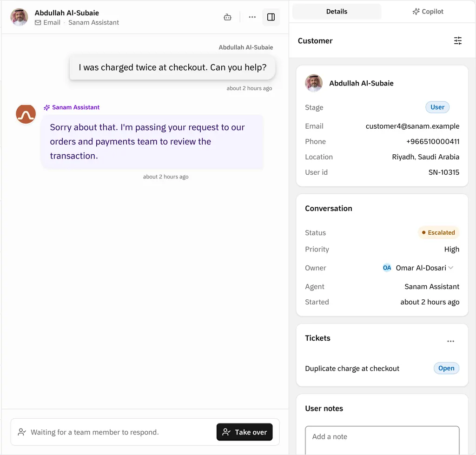Click the Tickets section heading
This screenshot has height=455, width=476.
point(317,338)
